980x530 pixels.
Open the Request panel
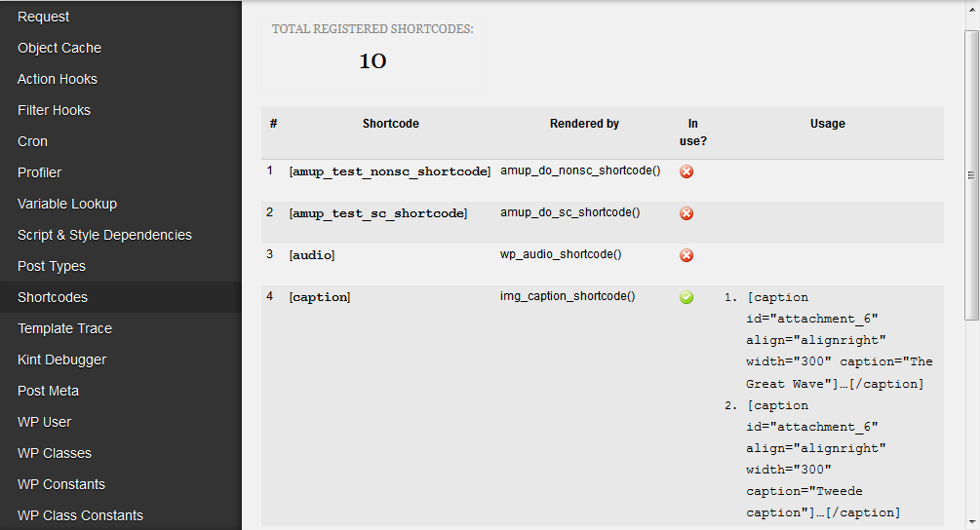tap(44, 17)
